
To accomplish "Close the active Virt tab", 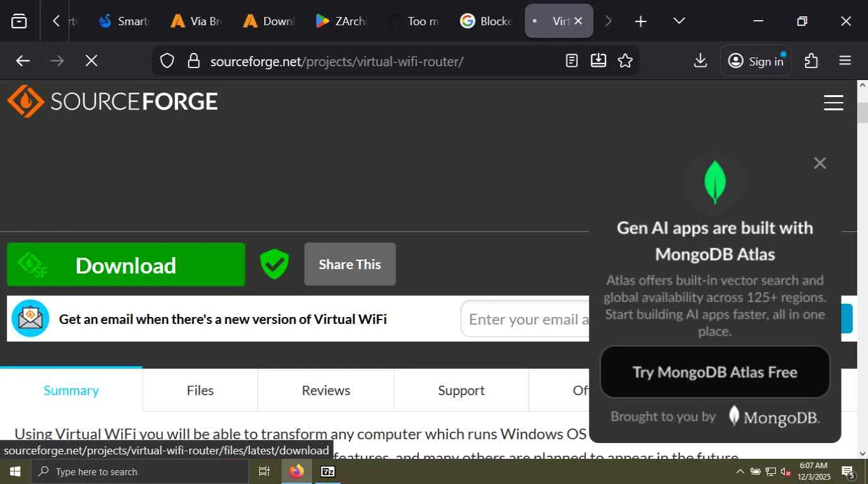I will tap(578, 21).
